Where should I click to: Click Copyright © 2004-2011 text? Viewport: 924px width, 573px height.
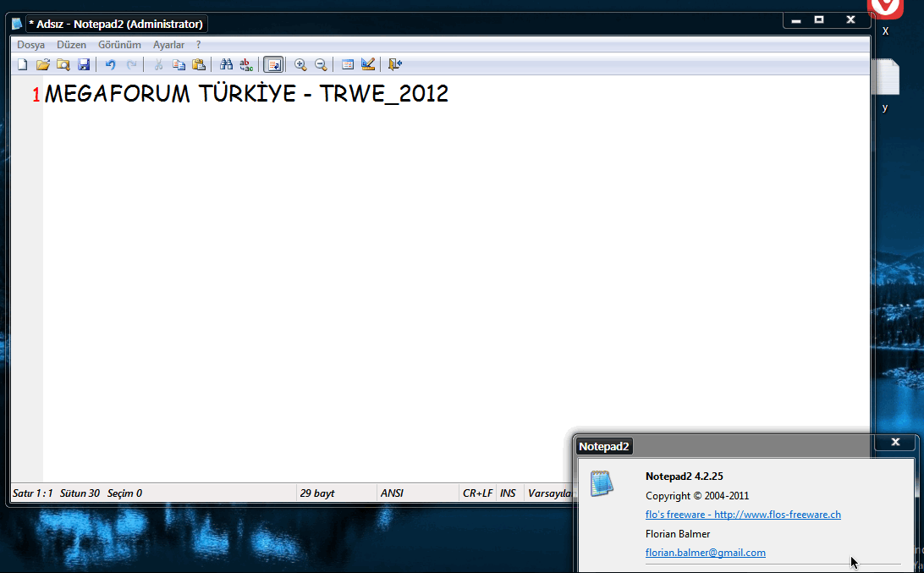(x=697, y=496)
